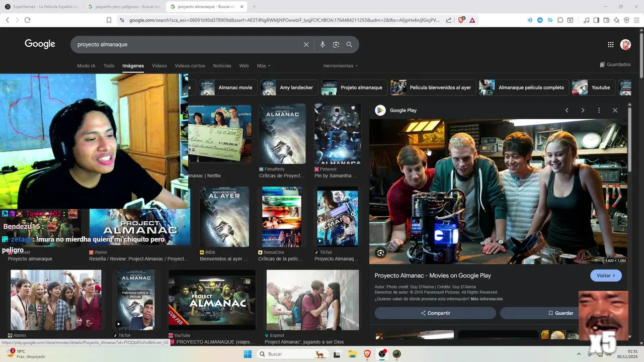Open the Google apps grid
Image resolution: width=644 pixels, height=362 pixels.
click(x=610, y=45)
